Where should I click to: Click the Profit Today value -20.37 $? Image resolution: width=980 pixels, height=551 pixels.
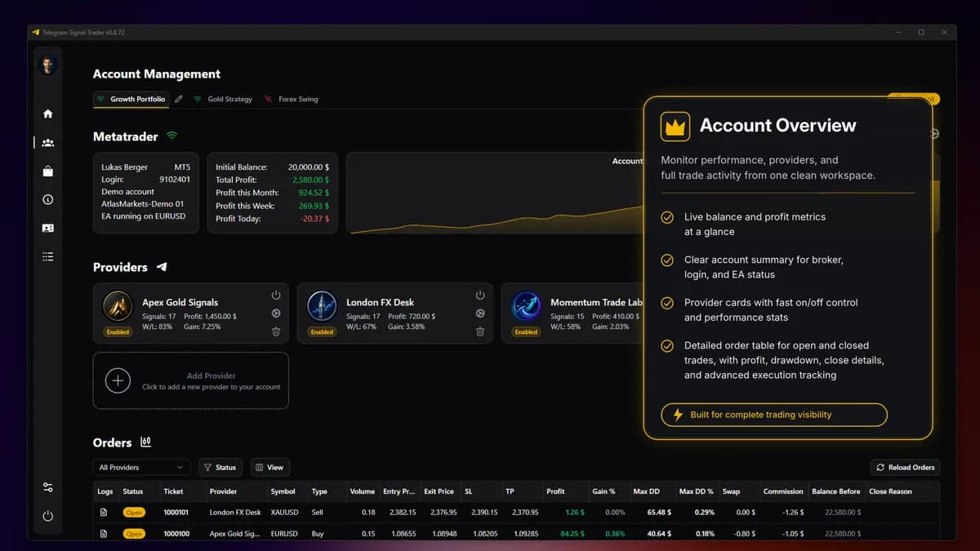point(315,219)
